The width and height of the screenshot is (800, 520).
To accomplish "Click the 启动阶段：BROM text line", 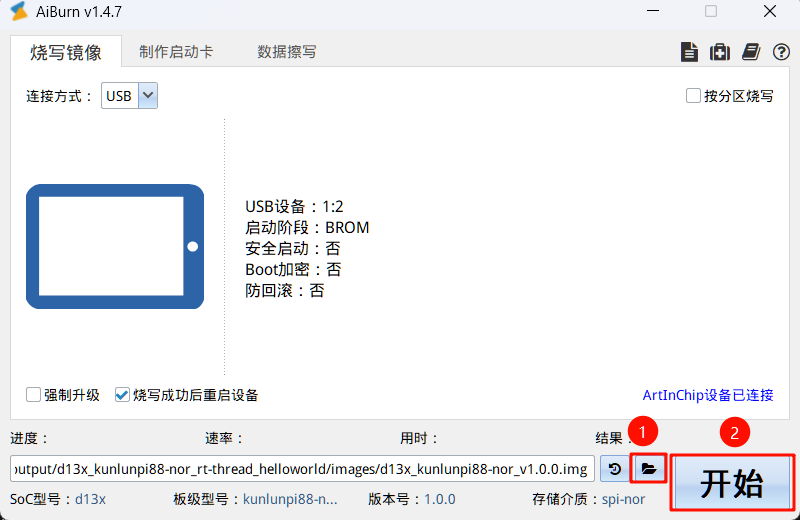I will [307, 227].
